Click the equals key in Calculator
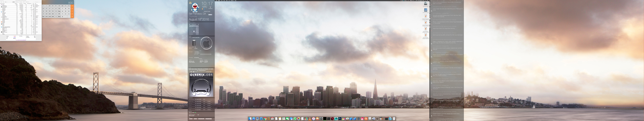Viewport: 644px width, 121px height. [x=72, y=17]
